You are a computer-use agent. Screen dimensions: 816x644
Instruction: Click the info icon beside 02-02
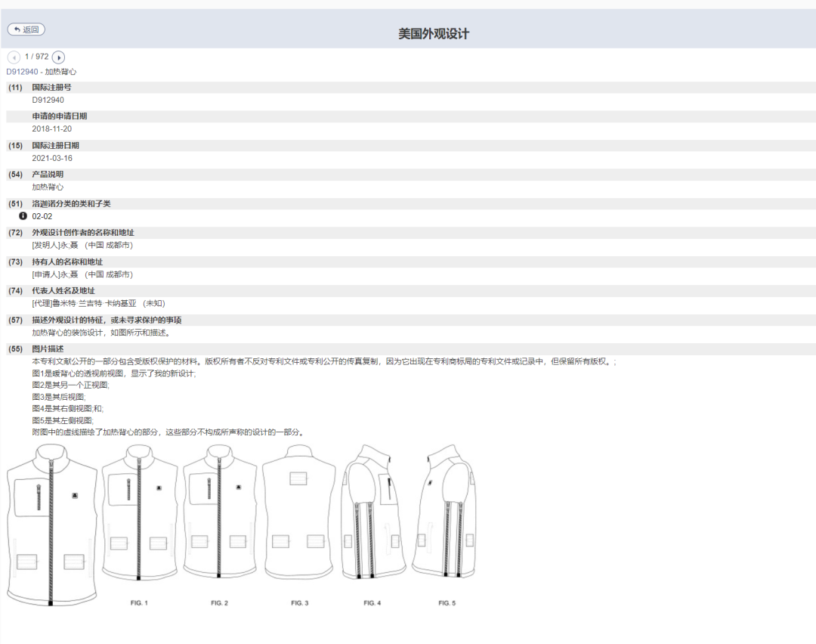tap(23, 215)
